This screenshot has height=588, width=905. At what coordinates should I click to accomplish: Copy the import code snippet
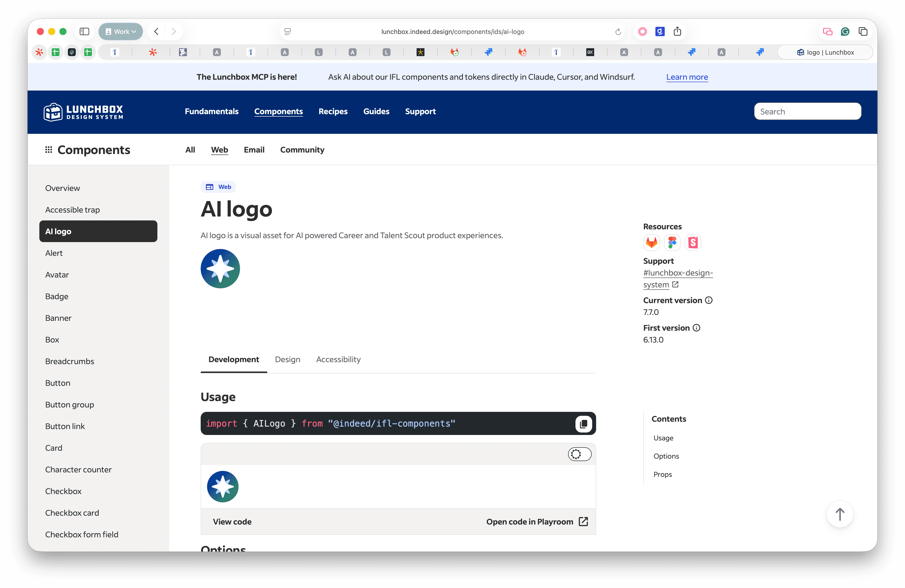(583, 424)
